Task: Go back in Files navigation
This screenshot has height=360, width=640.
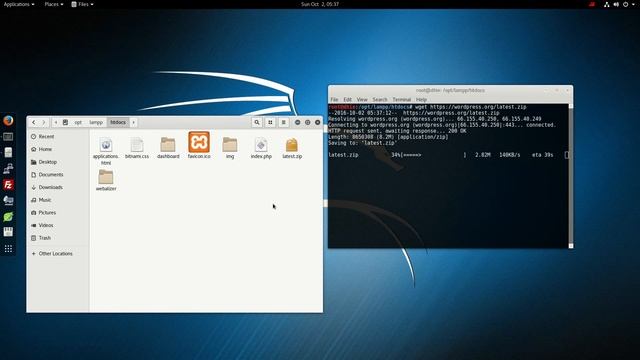Action: tap(34, 122)
